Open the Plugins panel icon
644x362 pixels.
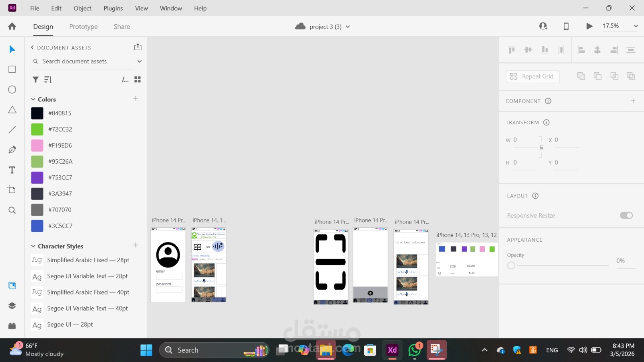click(12, 326)
